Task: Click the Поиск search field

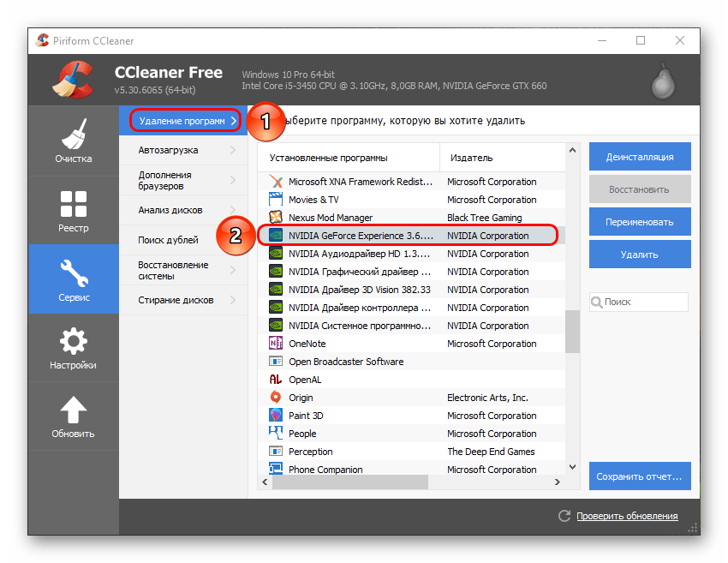Action: coord(644,302)
